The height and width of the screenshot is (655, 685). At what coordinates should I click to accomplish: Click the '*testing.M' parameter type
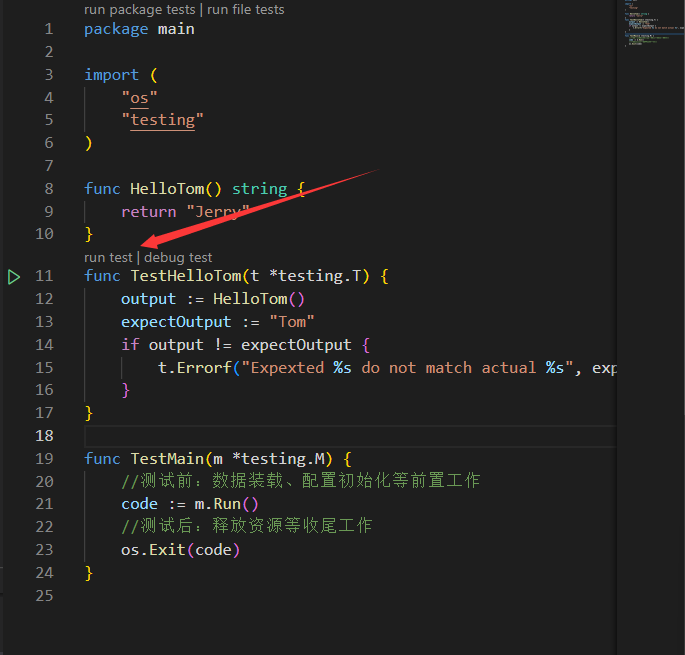pyautogui.click(x=279, y=459)
